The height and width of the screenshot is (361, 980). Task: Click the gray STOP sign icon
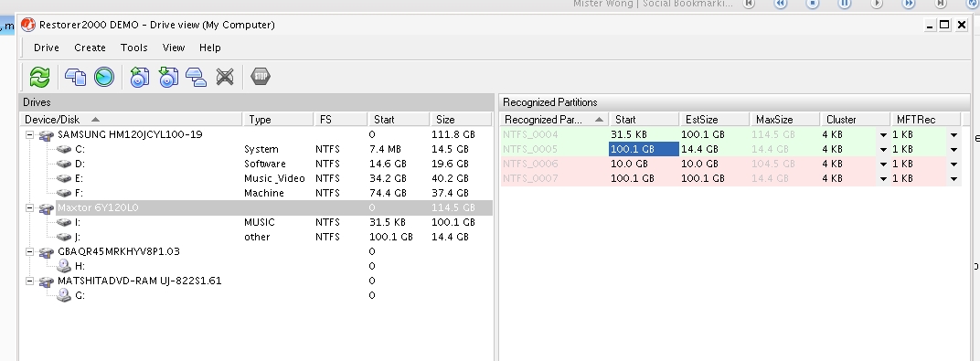coord(260,76)
